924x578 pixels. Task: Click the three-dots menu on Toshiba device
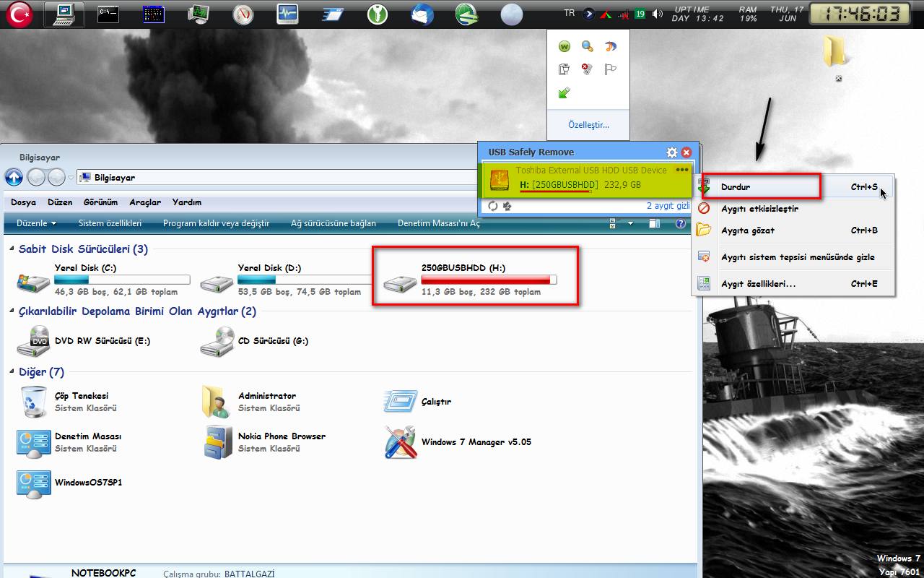(x=682, y=171)
